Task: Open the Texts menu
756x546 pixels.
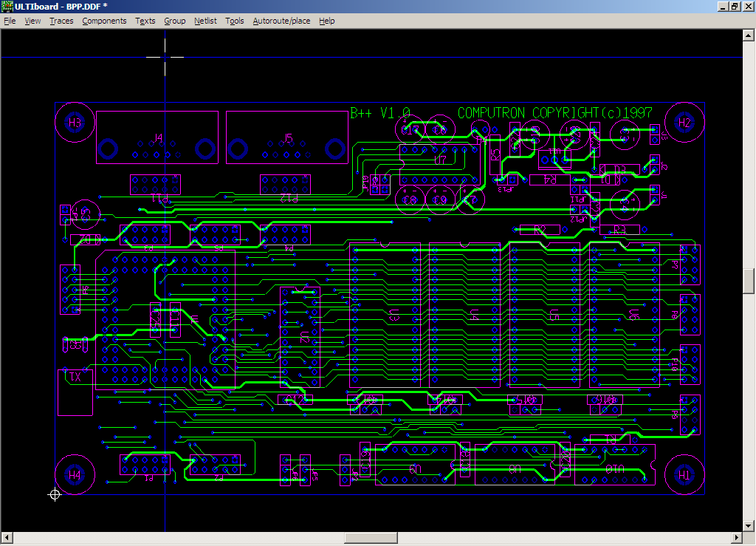Action: coord(145,21)
